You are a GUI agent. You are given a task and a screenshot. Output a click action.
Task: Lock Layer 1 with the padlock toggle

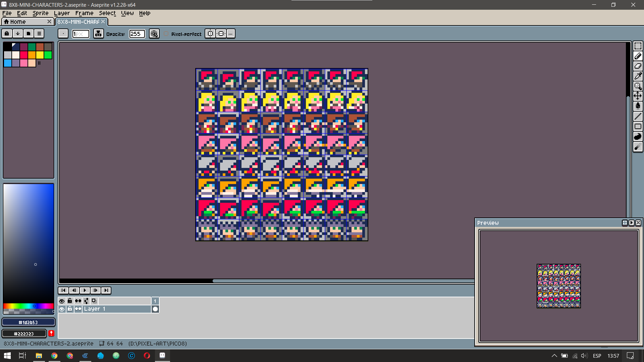[69, 309]
